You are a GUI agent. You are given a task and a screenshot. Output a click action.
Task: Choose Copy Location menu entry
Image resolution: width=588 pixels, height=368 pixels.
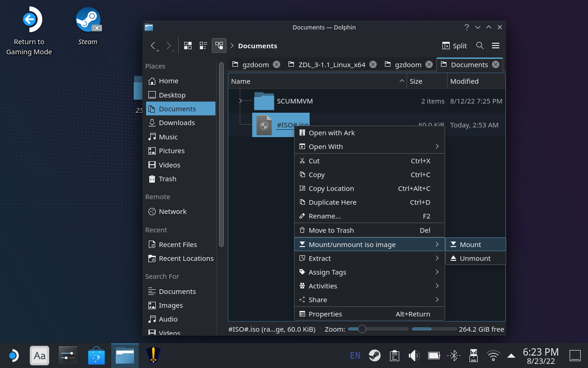(x=369, y=189)
